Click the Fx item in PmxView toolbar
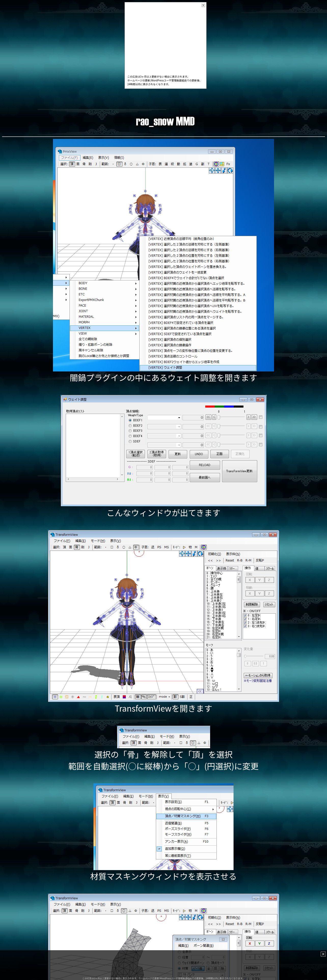 [x=228, y=164]
